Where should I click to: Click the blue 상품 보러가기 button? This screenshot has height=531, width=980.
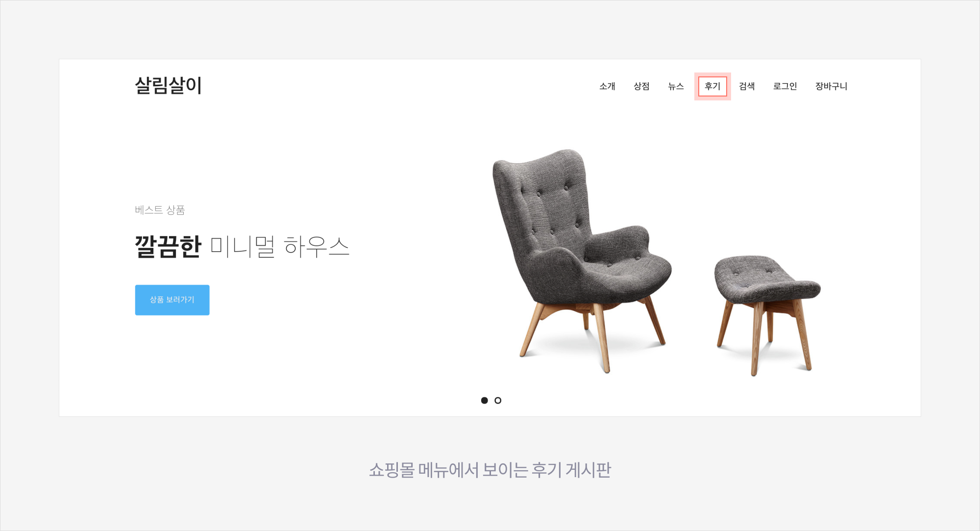(172, 300)
